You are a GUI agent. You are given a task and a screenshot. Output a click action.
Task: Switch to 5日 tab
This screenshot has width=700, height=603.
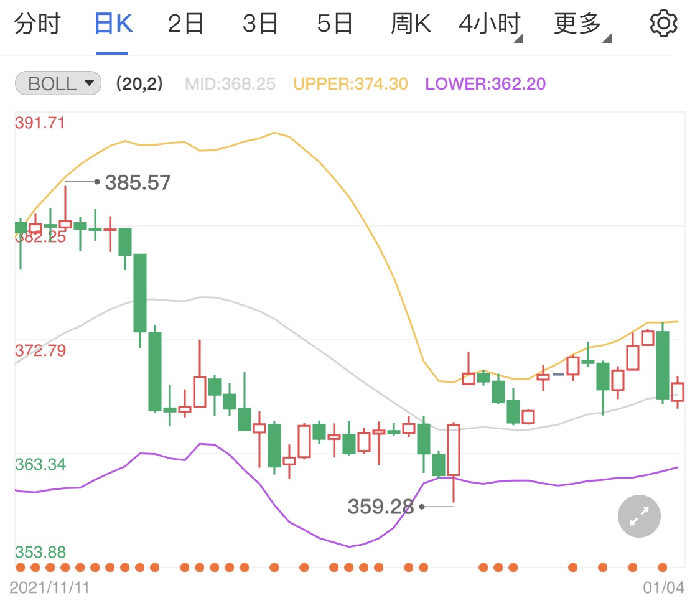pyautogui.click(x=335, y=24)
